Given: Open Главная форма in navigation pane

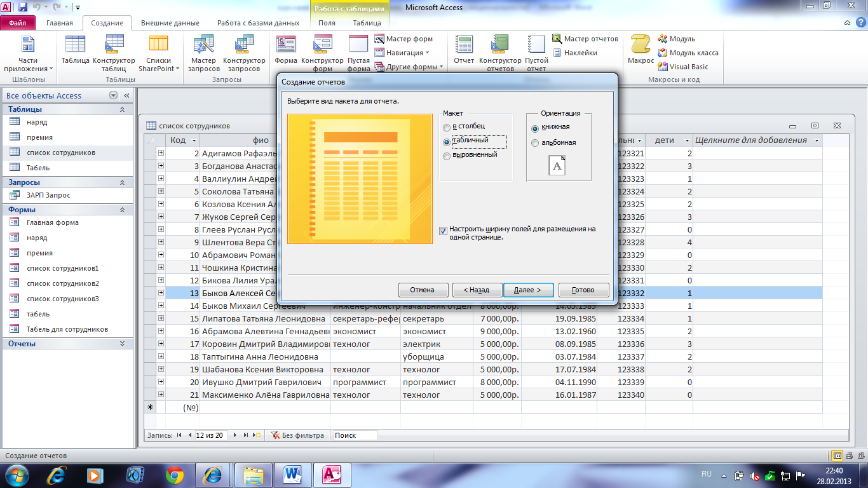Looking at the screenshot, I should pyautogui.click(x=53, y=222).
